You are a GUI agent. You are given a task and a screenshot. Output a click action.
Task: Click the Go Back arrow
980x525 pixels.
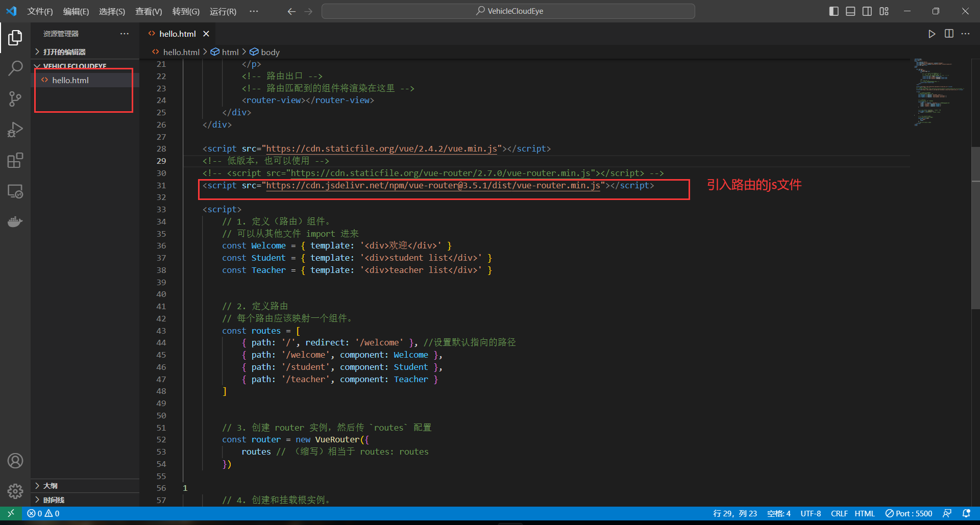291,11
